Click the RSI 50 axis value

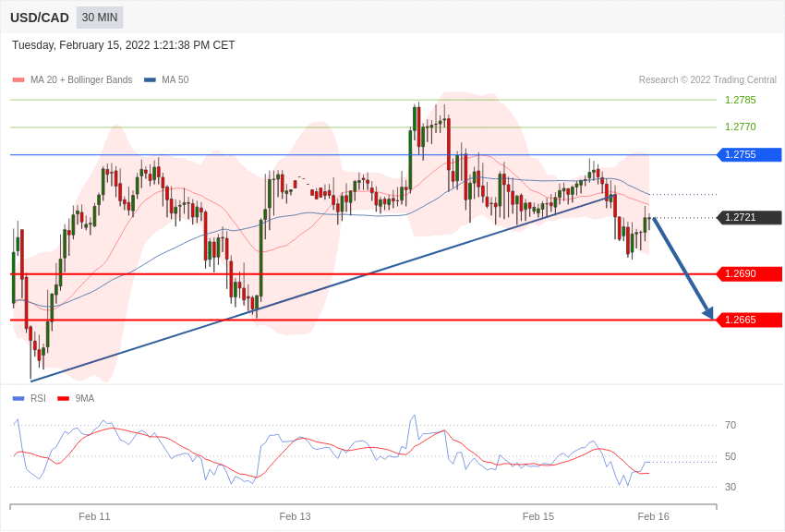(x=731, y=456)
